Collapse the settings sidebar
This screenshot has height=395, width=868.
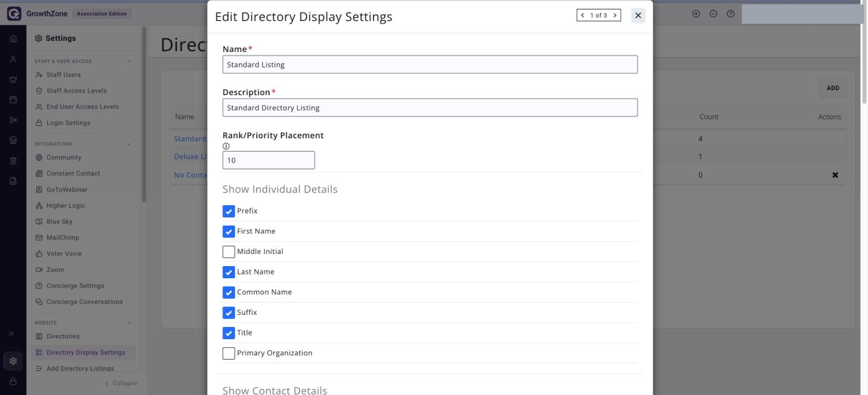coord(121,383)
